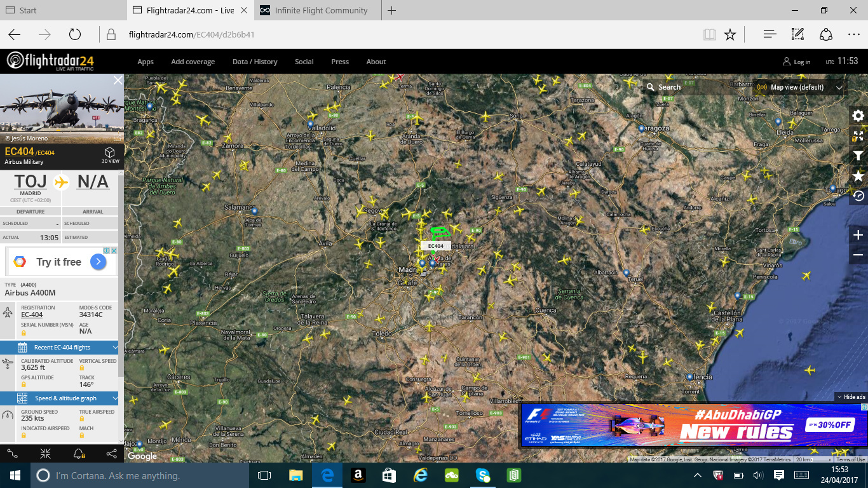Expand Speed & altitude graph section
868x488 pixels.
59,398
